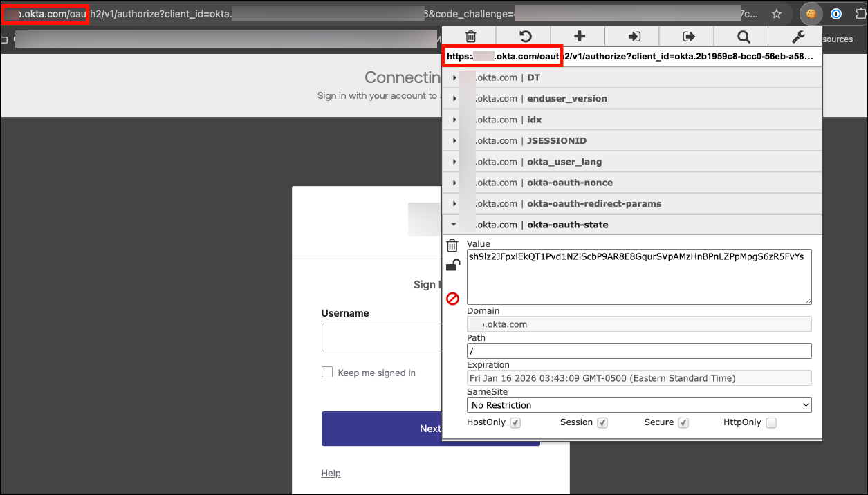
Task: Check Keep me signed in
Action: tap(327, 373)
